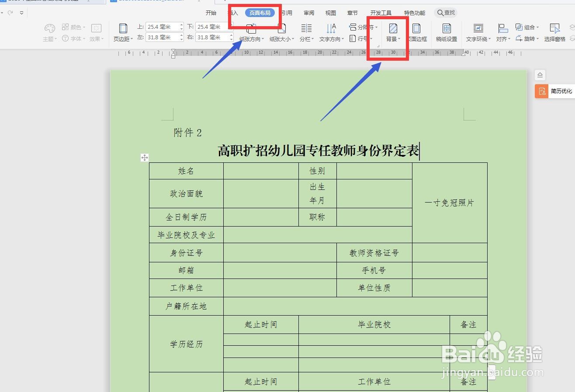Click the 毕业院校及专业 table cell

click(186, 235)
